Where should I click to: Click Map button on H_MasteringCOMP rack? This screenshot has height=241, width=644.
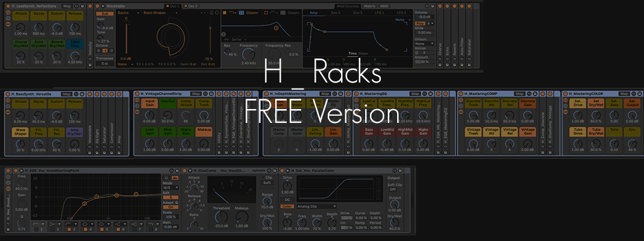coord(520,94)
